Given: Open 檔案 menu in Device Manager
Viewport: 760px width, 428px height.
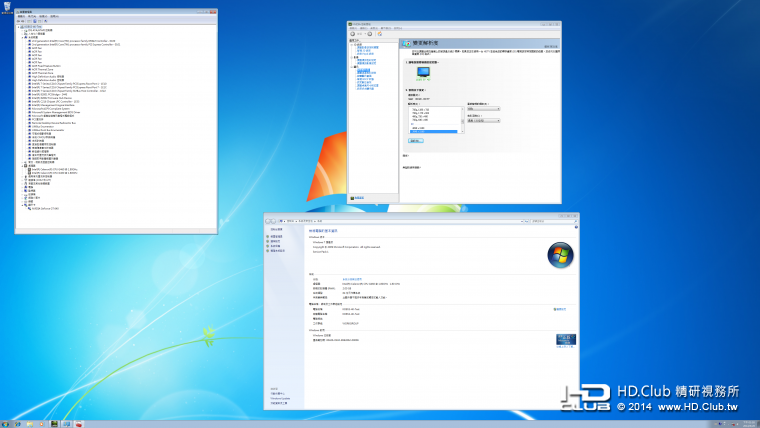Looking at the screenshot, I should [x=21, y=16].
